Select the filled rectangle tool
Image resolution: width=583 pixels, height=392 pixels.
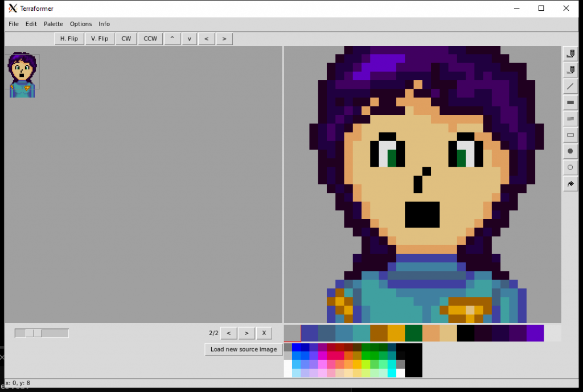point(570,102)
